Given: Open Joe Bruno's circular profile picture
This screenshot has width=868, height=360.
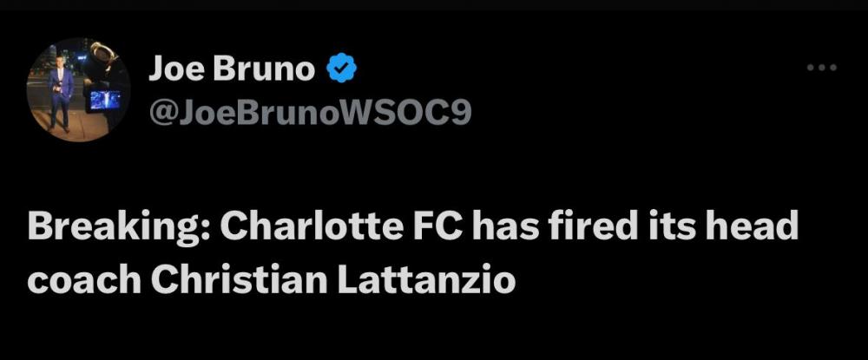Looking at the screenshot, I should click(x=79, y=90).
